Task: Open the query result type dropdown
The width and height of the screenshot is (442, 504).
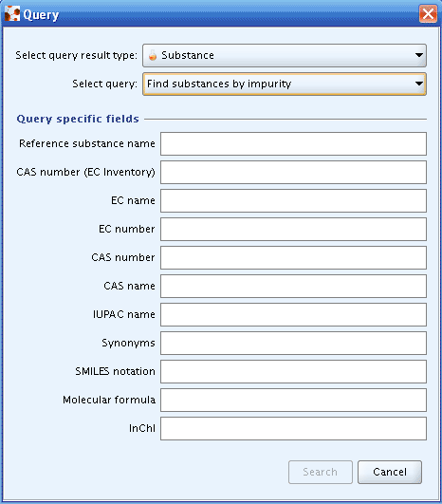Action: tap(285, 56)
